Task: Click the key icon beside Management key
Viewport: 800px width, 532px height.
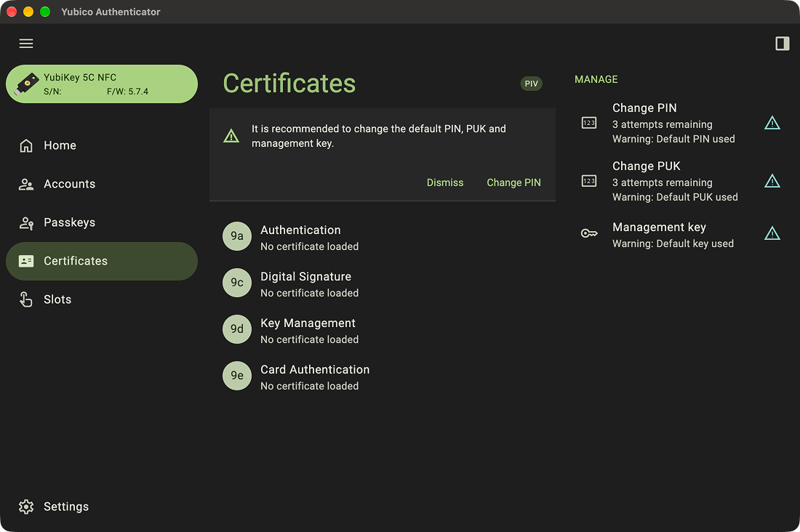Action: tap(589, 233)
